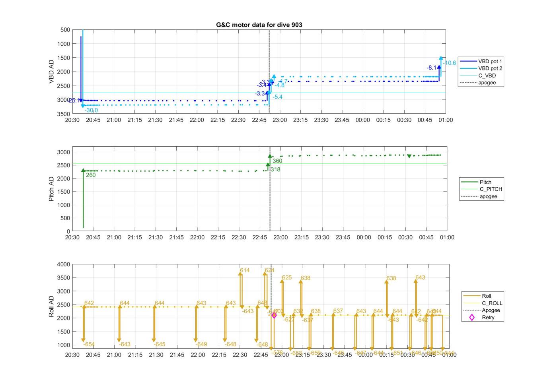
Task: Click the -649 label in Roll plot
Action: tap(201, 344)
